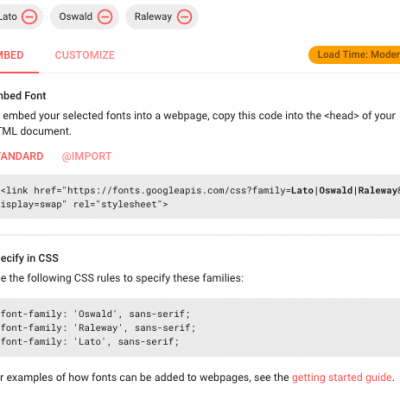Switch to the EMBED tab
The image size is (400, 400).
[x=12, y=55]
